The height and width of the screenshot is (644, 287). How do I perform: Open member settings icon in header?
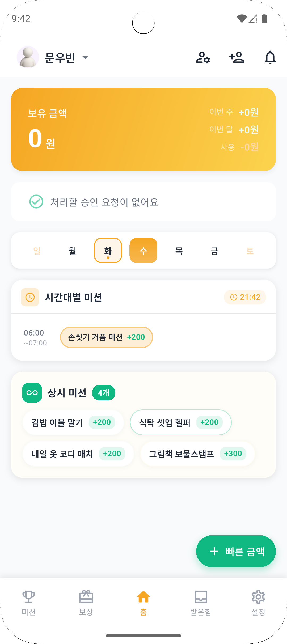(x=203, y=57)
